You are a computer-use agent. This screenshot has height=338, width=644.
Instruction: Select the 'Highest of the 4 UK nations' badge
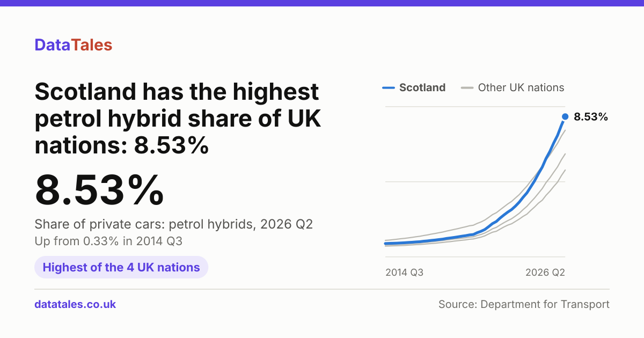121,267
